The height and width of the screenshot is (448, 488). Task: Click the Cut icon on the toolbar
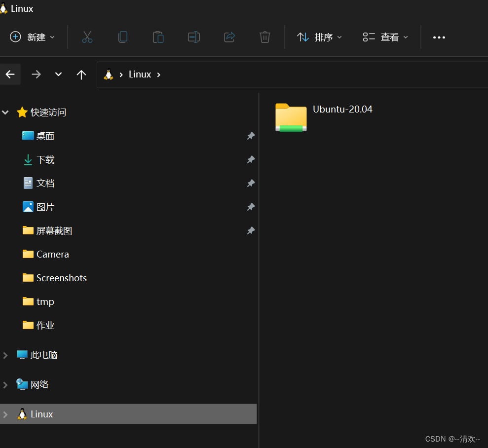(87, 37)
